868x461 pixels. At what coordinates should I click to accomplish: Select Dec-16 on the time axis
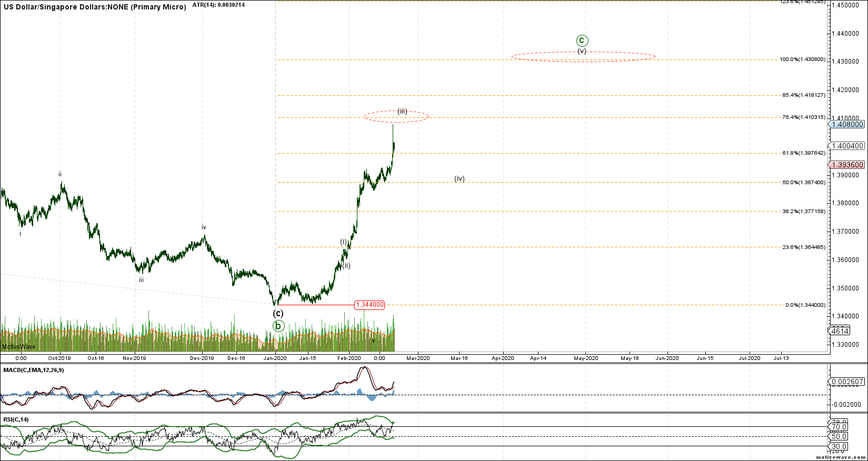tap(236, 358)
